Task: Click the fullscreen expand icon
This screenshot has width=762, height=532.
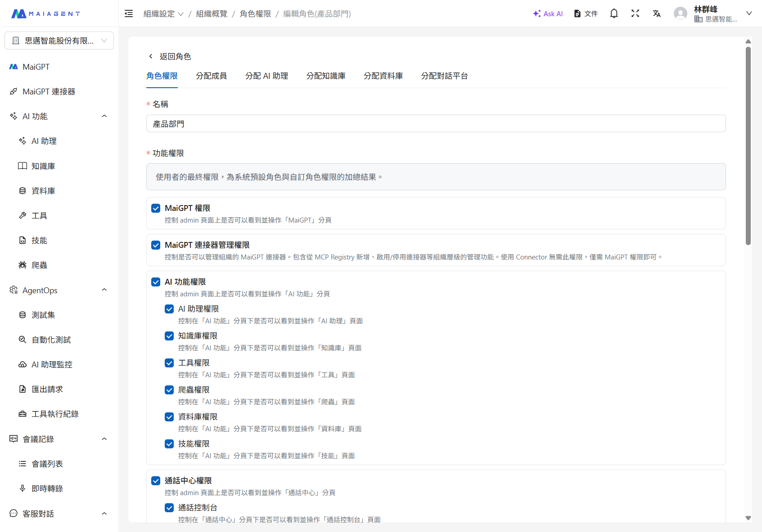Action: click(x=635, y=13)
